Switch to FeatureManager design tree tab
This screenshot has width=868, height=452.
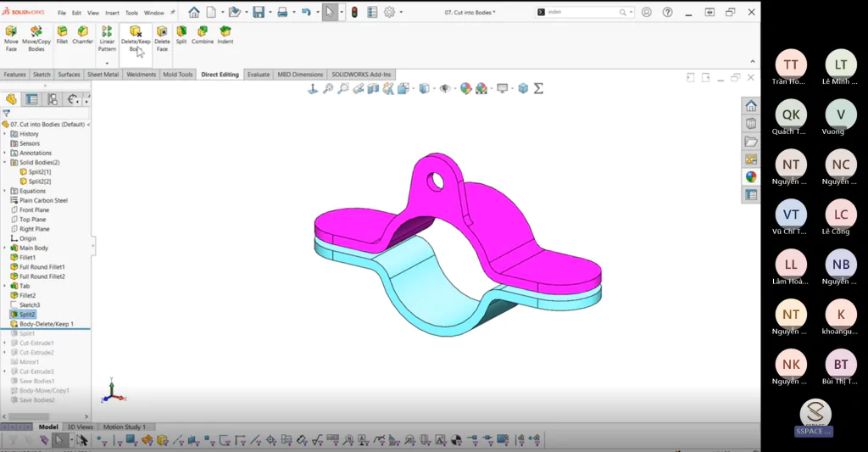click(11, 100)
